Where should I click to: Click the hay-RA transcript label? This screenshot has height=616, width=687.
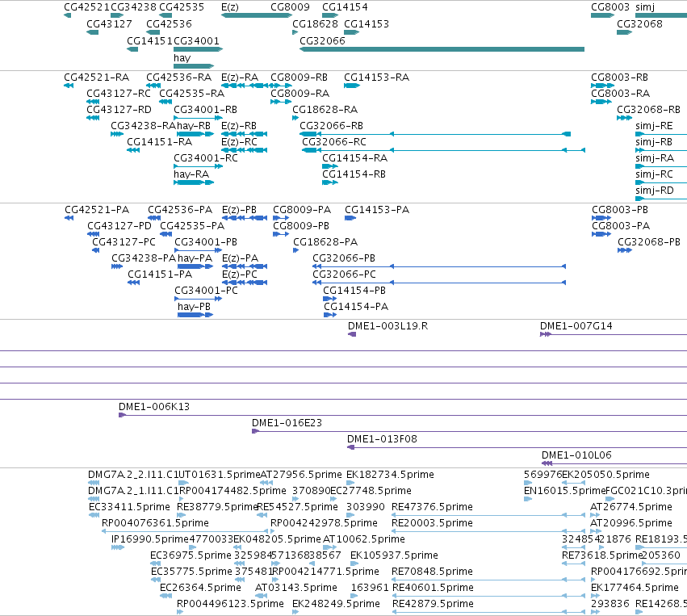[x=191, y=174]
